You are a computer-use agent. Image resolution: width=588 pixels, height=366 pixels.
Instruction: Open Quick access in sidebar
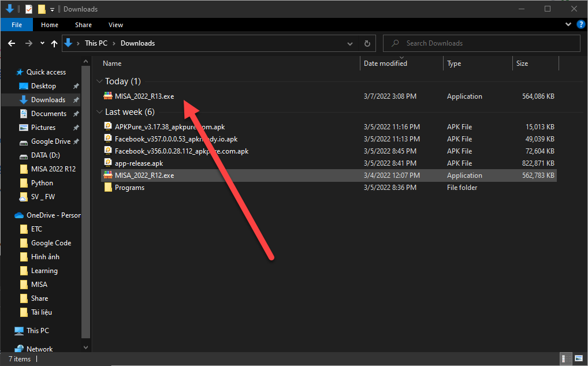point(41,72)
